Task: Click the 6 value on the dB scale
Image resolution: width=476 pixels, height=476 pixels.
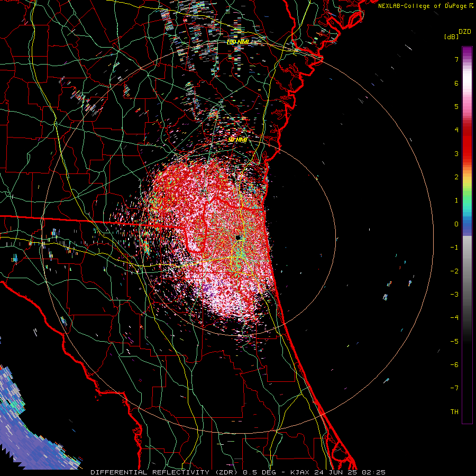Action: (456, 83)
